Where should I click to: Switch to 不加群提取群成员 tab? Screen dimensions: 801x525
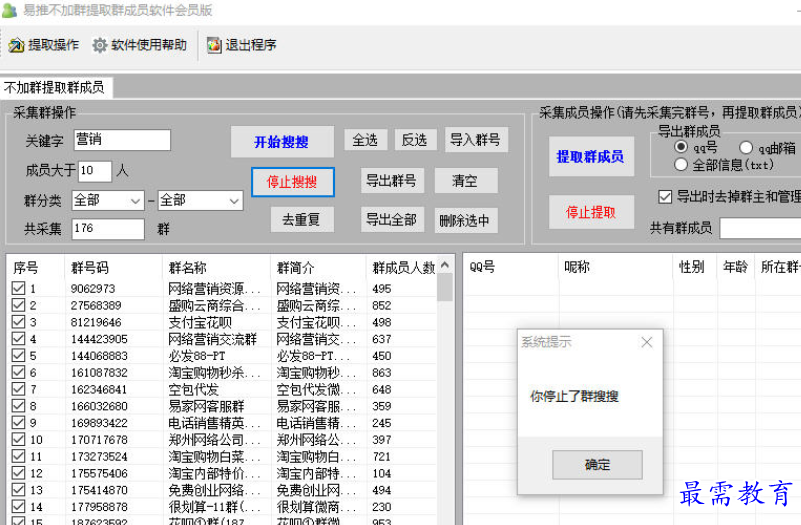tap(54, 87)
